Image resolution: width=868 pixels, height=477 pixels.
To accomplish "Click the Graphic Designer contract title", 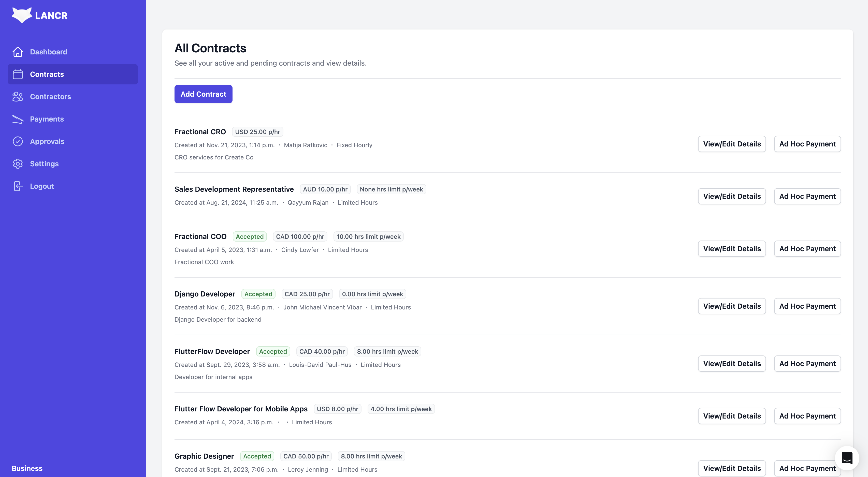I will pyautogui.click(x=204, y=456).
